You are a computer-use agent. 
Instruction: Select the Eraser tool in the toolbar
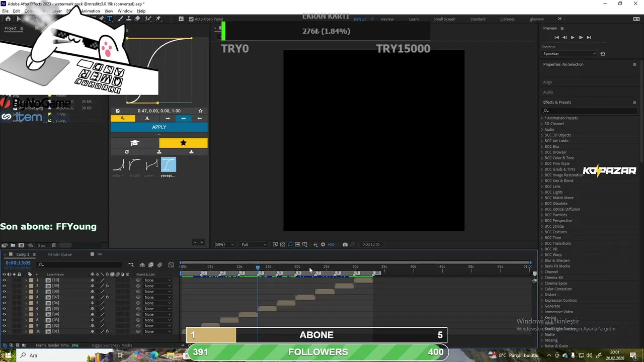coord(138,19)
